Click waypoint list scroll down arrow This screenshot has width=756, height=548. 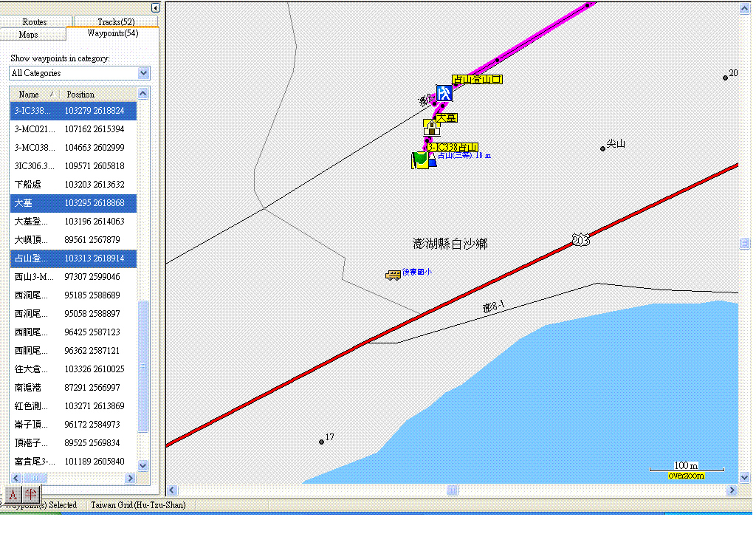click(x=142, y=465)
